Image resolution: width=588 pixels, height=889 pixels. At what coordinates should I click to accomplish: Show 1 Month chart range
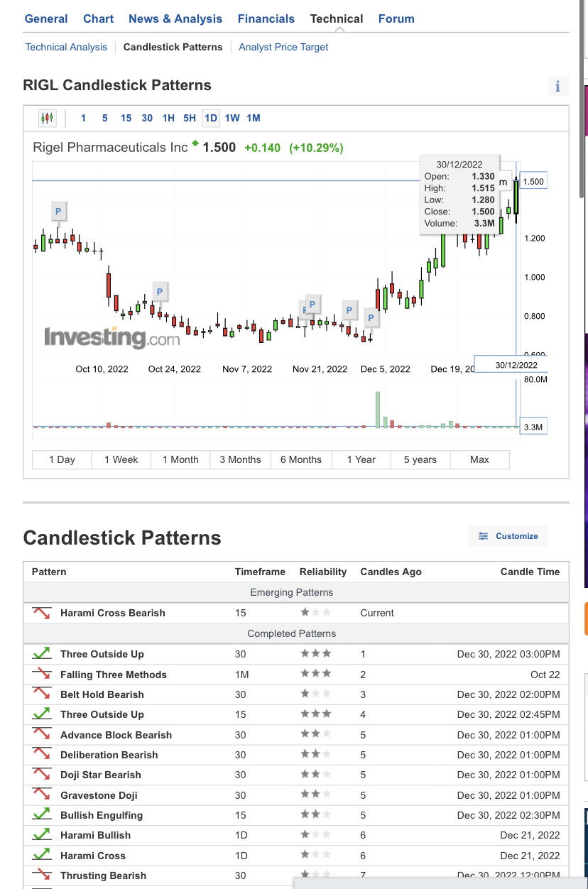180,459
